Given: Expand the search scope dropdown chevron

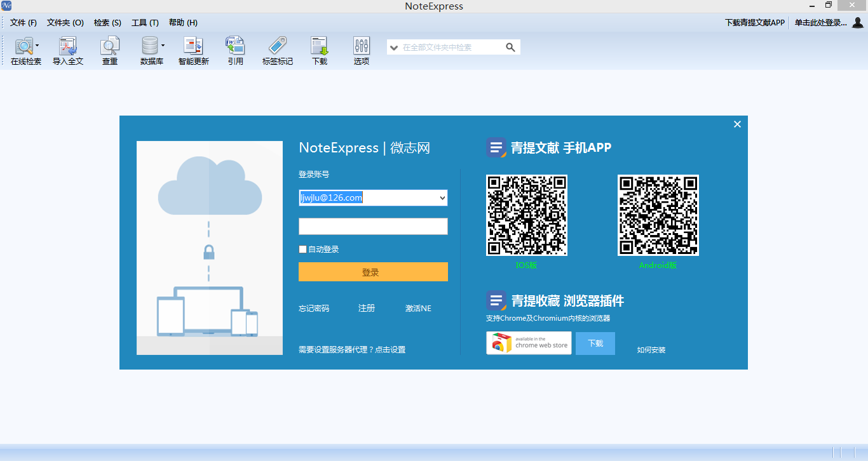Looking at the screenshot, I should click(394, 48).
